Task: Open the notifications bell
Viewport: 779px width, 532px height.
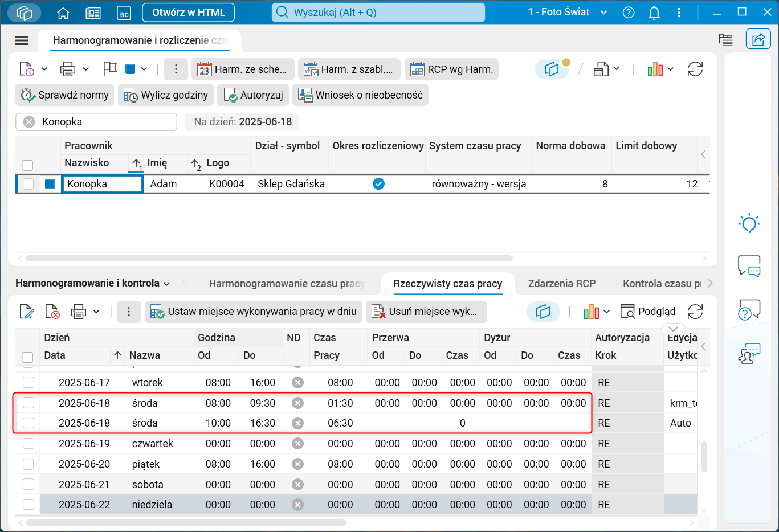Action: (x=654, y=13)
